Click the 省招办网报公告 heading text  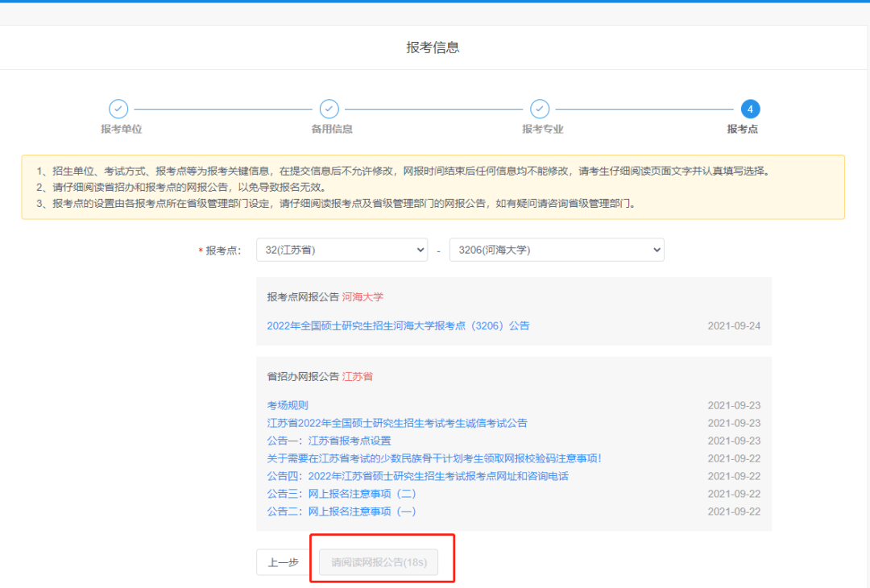(303, 377)
